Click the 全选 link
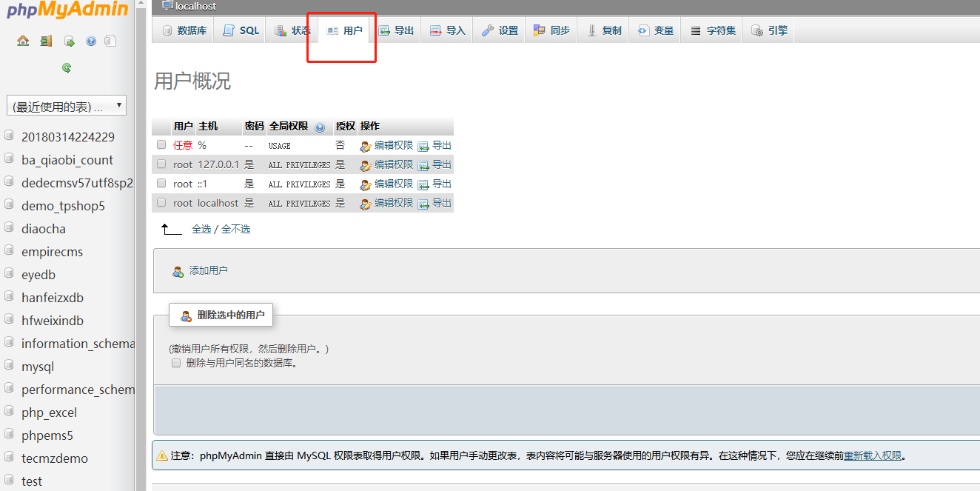 201,229
